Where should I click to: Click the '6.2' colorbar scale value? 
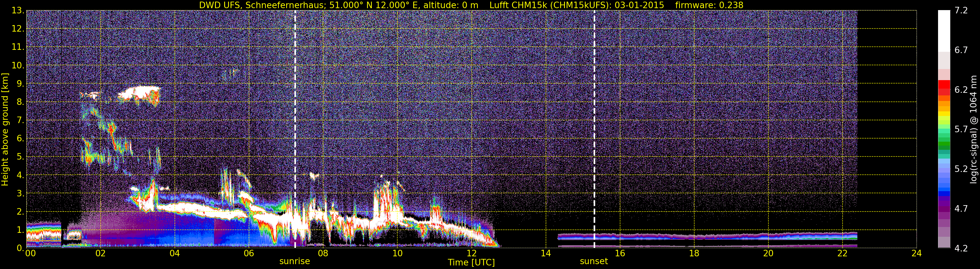click(x=961, y=90)
